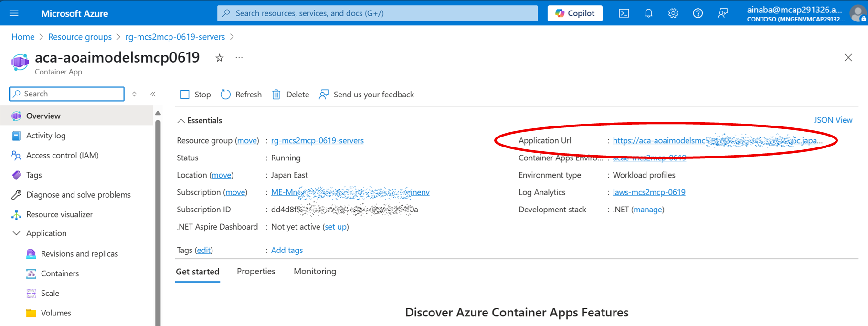The height and width of the screenshot is (326, 868).
Task: Switch to the Properties tab
Action: (x=256, y=271)
